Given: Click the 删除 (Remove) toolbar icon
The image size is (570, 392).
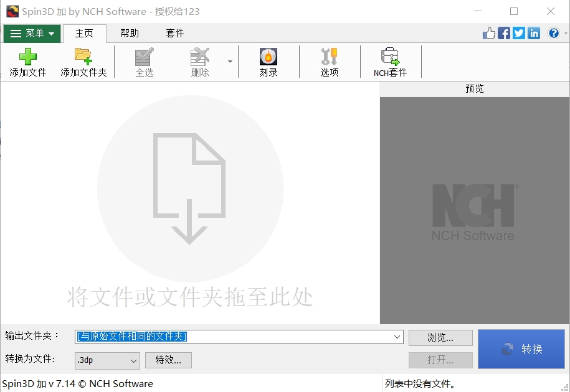Looking at the screenshot, I should [x=200, y=57].
